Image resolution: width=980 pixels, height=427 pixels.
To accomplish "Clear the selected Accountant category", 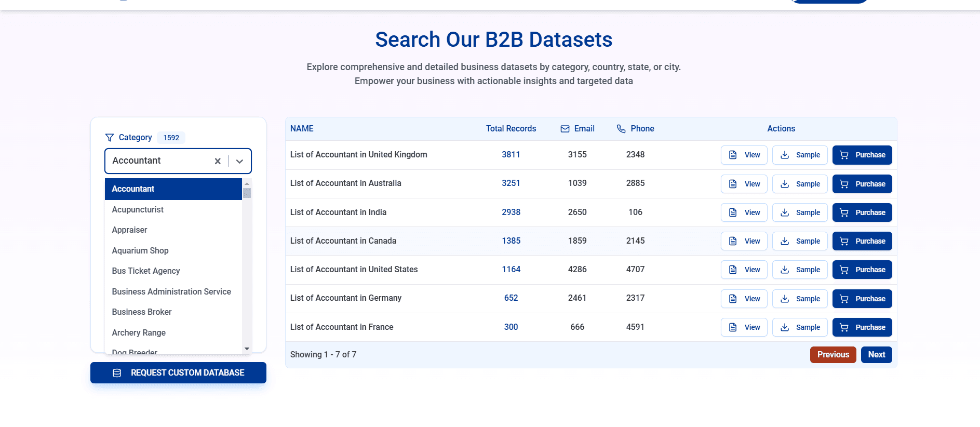I will (218, 161).
